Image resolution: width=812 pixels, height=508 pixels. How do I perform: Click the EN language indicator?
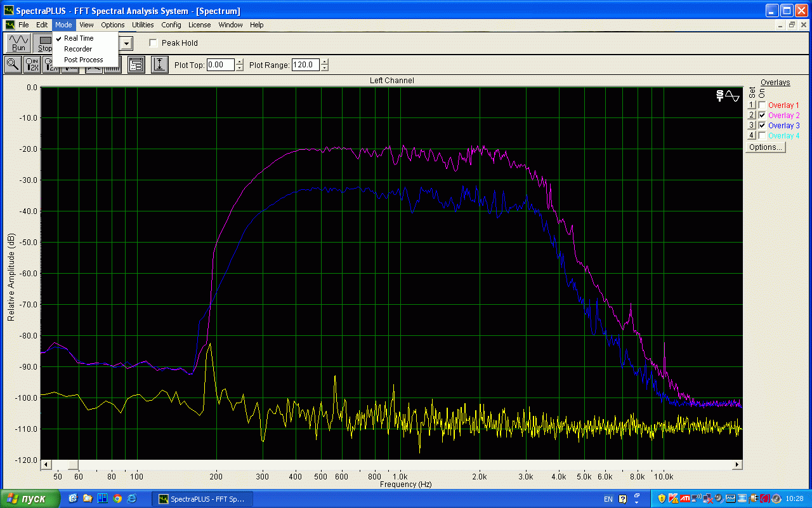(x=608, y=499)
